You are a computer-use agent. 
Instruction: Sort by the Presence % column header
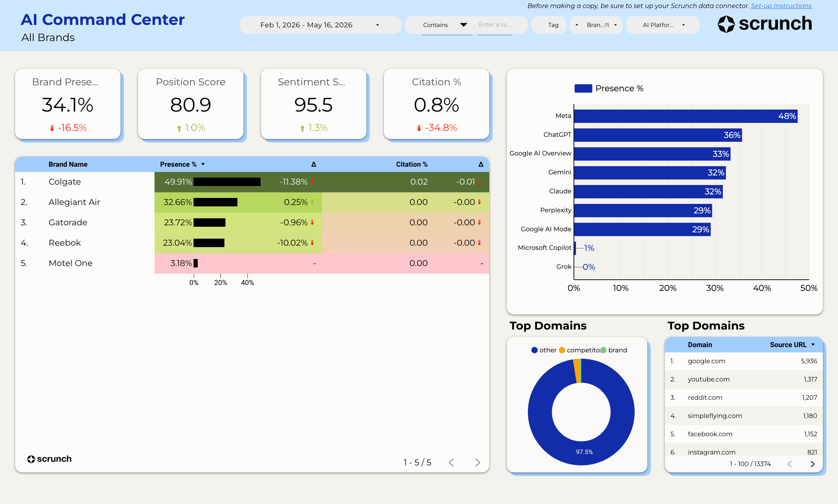click(x=178, y=164)
